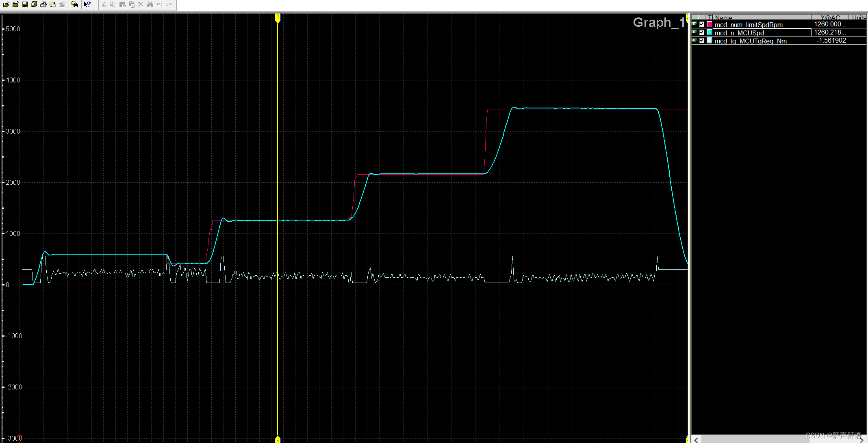The width and height of the screenshot is (868, 443).
Task: Click the -2000 y-axis label
Action: pyautogui.click(x=13, y=387)
